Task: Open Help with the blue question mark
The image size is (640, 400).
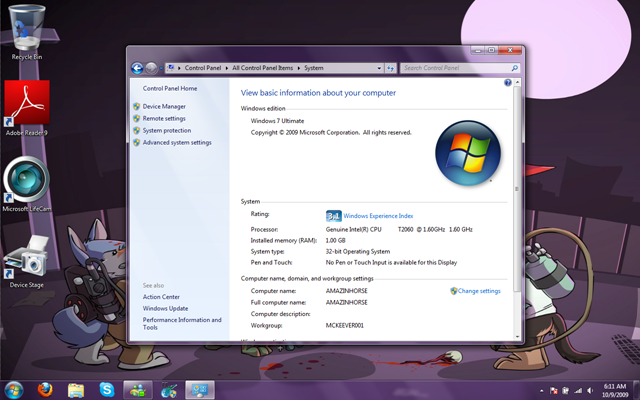Action: coord(508,82)
